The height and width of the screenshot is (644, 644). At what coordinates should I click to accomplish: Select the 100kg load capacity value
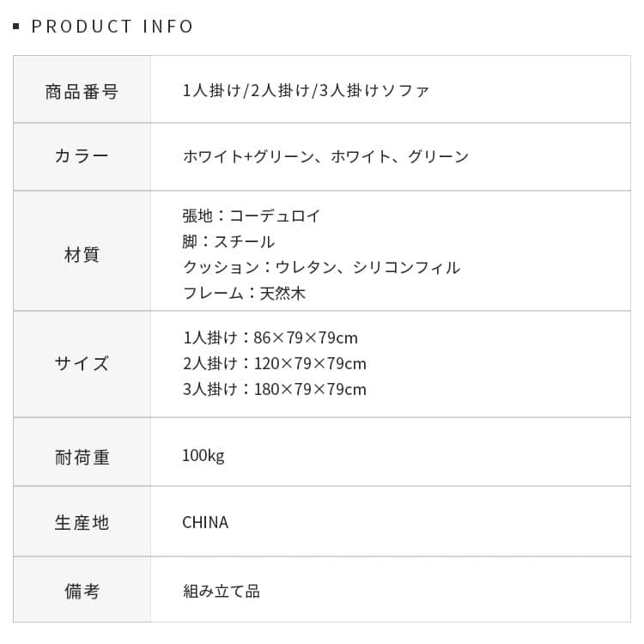click(203, 455)
